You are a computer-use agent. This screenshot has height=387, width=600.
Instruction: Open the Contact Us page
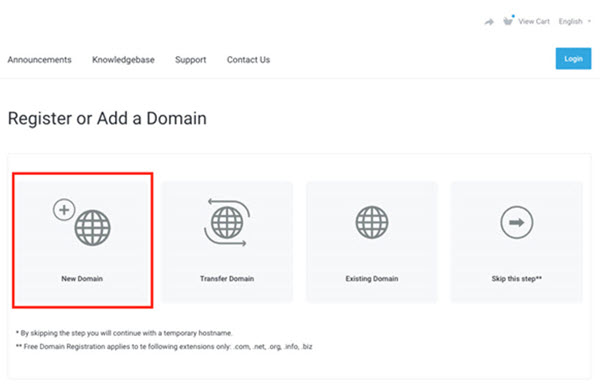point(248,60)
